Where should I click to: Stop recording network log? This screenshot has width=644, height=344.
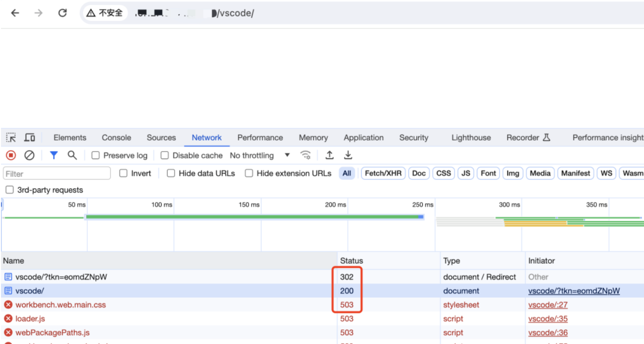coord(11,155)
